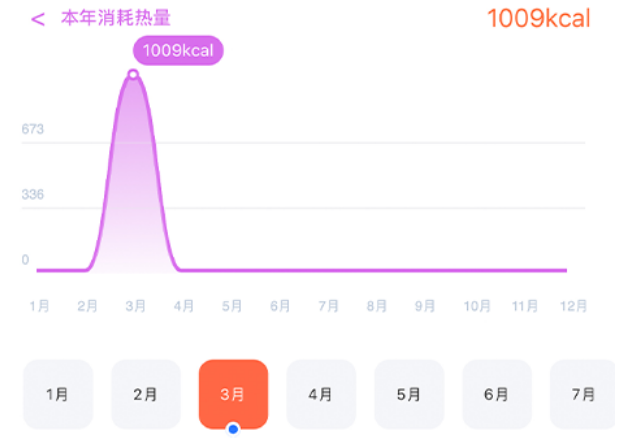Click the blue dot below 3月 button

tap(233, 429)
